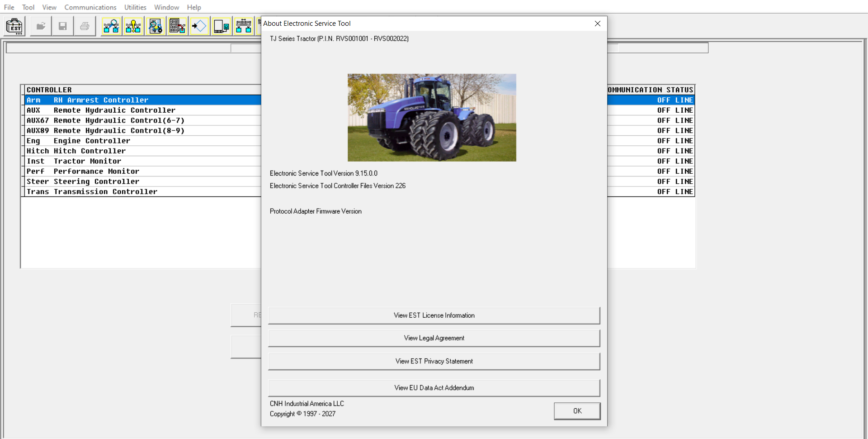Open the fault codes icon with exclamation mark
This screenshot has width=868, height=439.
(133, 26)
